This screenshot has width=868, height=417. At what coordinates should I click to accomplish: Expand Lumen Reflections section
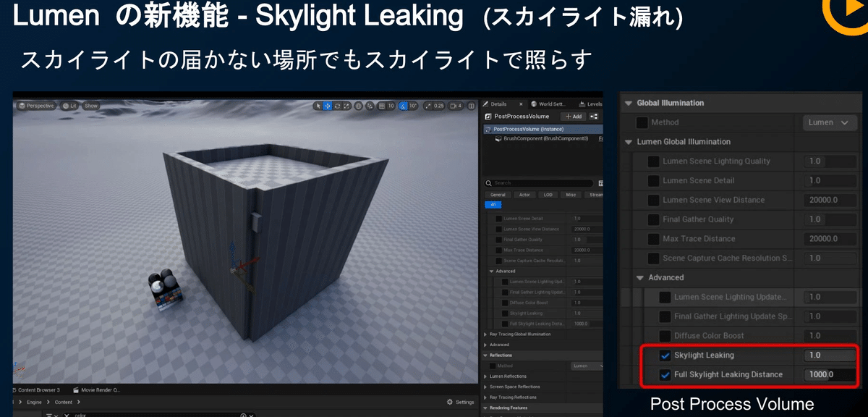[x=485, y=376]
